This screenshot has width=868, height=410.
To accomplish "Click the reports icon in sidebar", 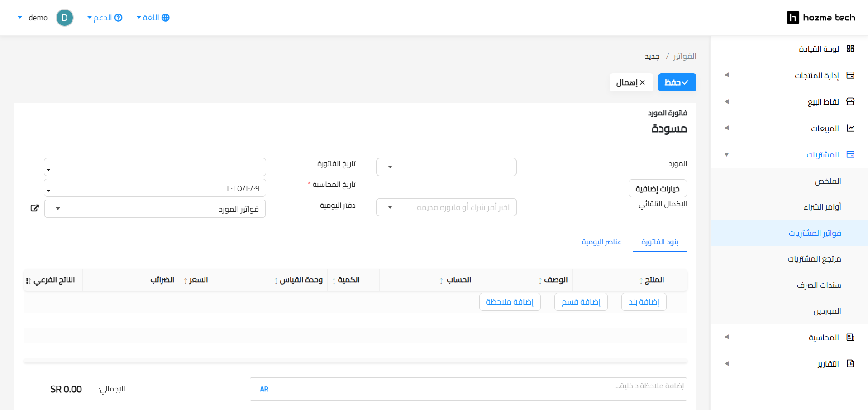I will click(x=850, y=363).
